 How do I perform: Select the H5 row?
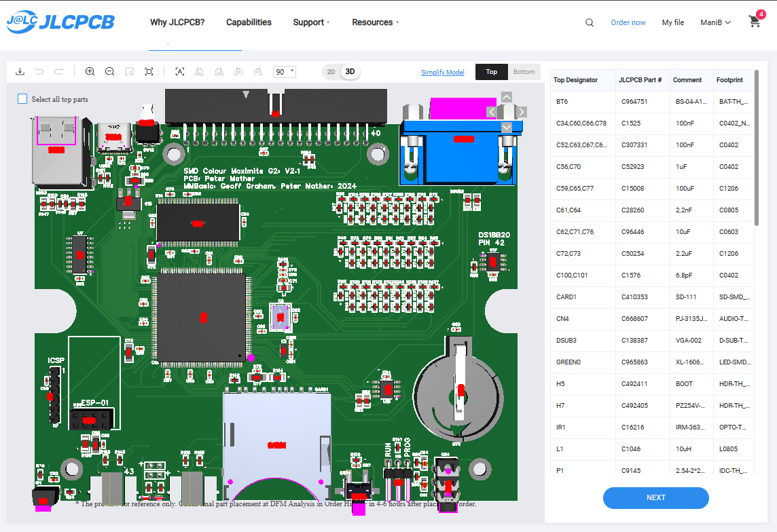coord(652,384)
